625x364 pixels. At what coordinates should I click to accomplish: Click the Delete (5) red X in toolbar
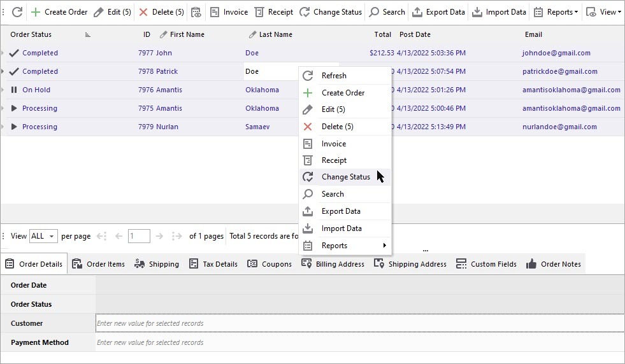[143, 12]
